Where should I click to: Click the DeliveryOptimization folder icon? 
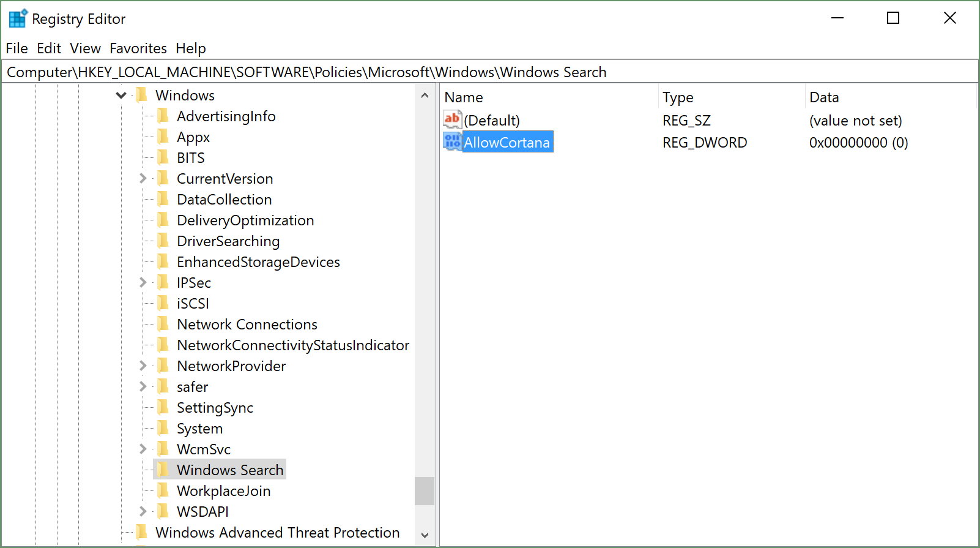[x=163, y=220]
